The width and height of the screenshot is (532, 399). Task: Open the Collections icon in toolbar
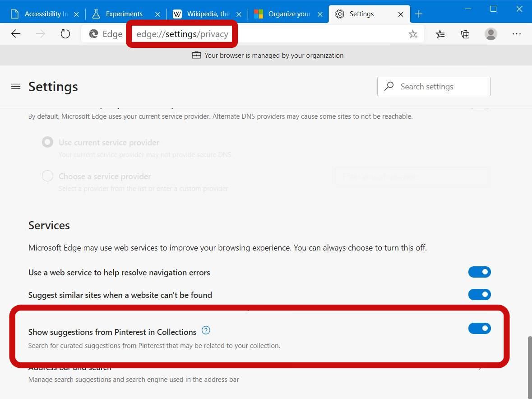[x=465, y=34]
